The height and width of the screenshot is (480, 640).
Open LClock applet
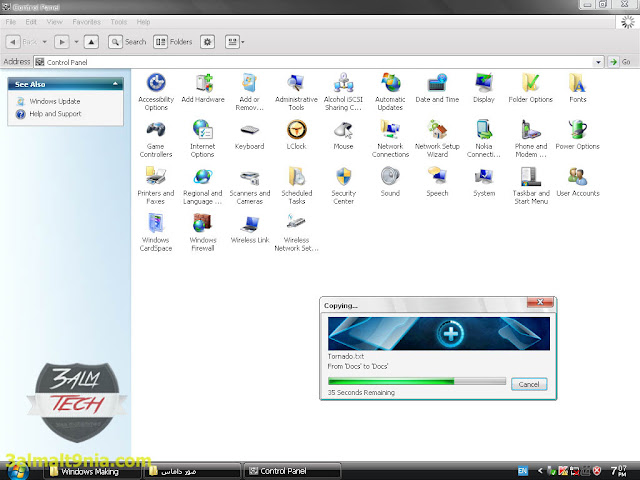pyautogui.click(x=296, y=135)
